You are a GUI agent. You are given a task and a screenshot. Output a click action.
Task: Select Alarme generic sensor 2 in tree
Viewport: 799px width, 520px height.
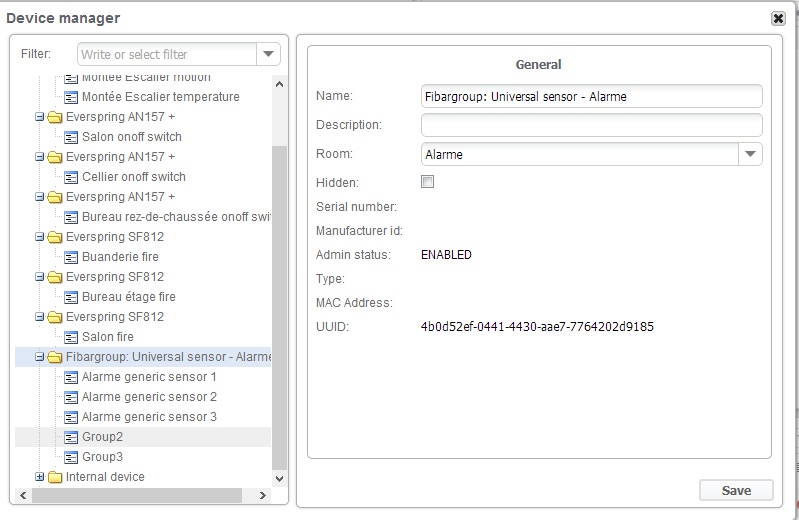149,397
